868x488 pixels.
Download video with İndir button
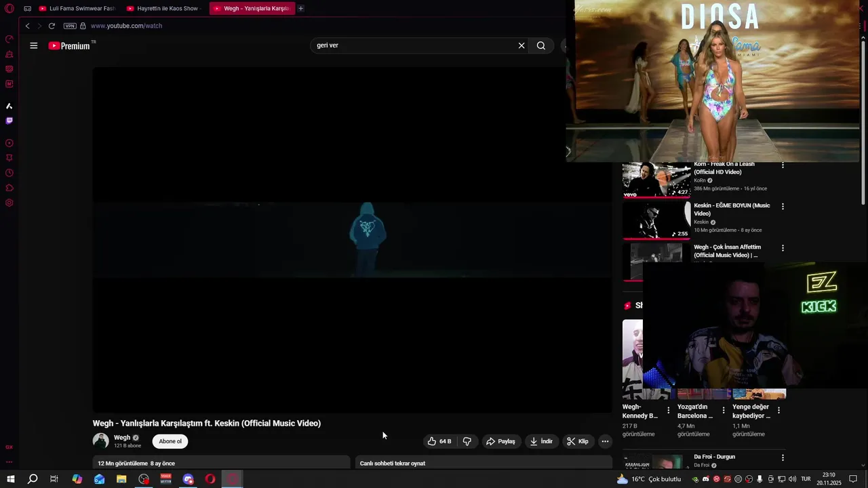[541, 441]
